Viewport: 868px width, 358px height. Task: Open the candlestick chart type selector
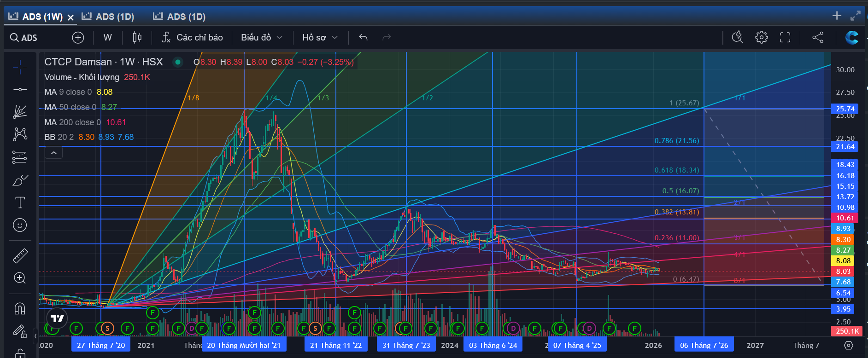point(137,38)
